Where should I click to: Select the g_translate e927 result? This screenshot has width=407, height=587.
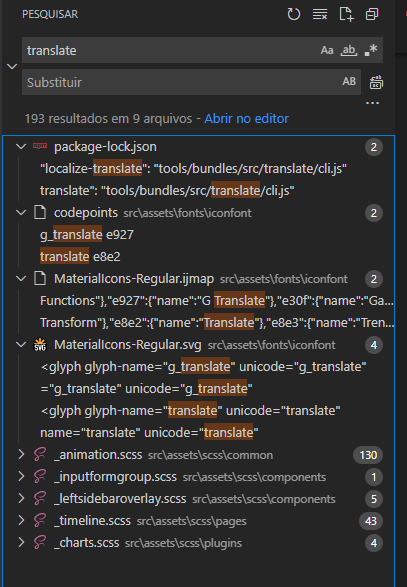[x=87, y=235]
